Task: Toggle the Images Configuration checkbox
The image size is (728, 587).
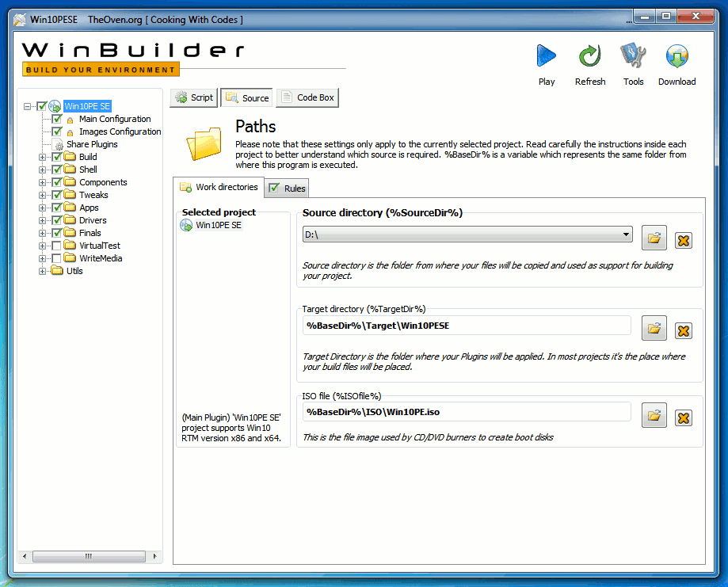Action: click(57, 132)
